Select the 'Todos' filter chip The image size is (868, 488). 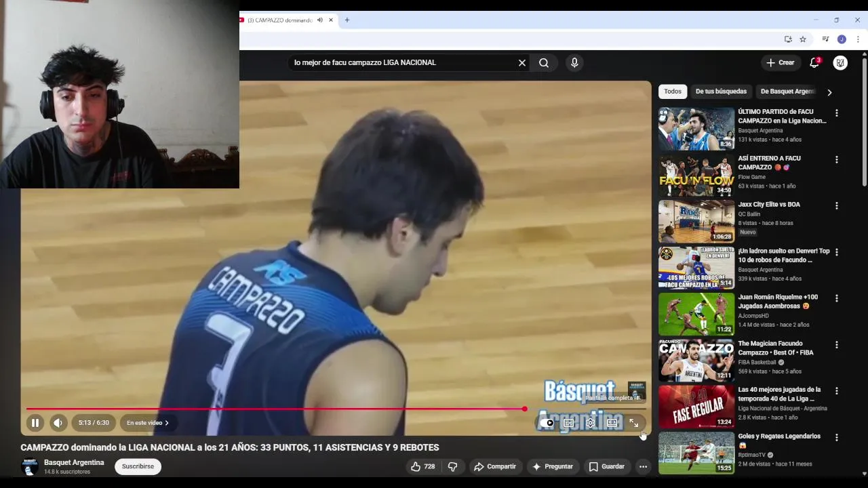(673, 91)
